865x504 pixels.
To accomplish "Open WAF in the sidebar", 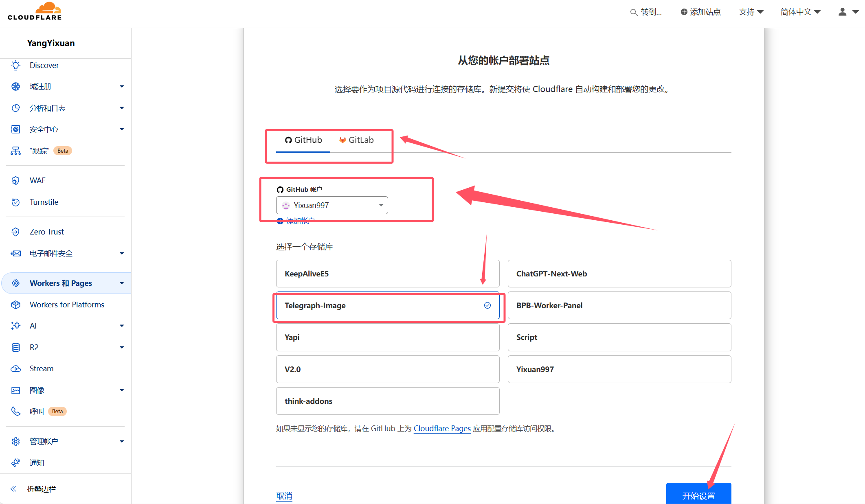I will (x=37, y=180).
